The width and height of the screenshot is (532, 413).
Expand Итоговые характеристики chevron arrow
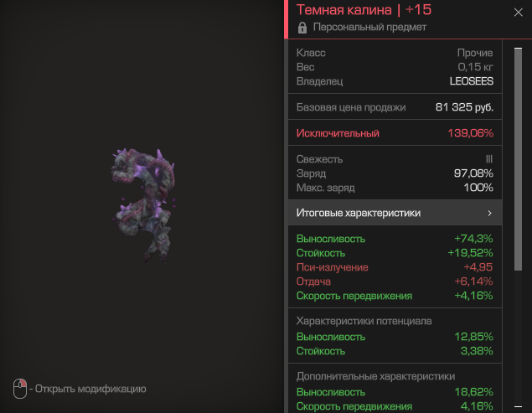tap(489, 213)
